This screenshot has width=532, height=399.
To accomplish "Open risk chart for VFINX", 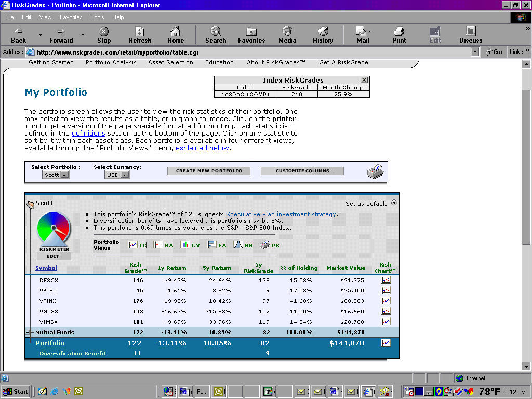I will click(x=385, y=301).
